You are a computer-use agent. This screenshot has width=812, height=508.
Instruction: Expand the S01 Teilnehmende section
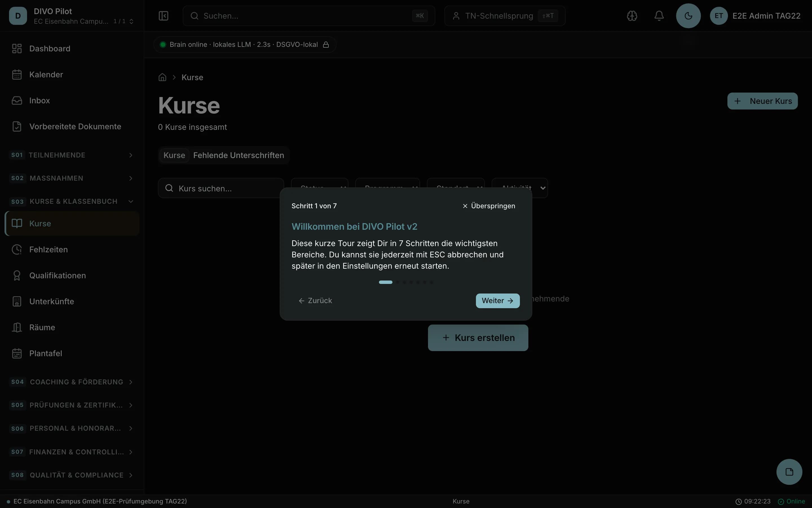pos(72,155)
